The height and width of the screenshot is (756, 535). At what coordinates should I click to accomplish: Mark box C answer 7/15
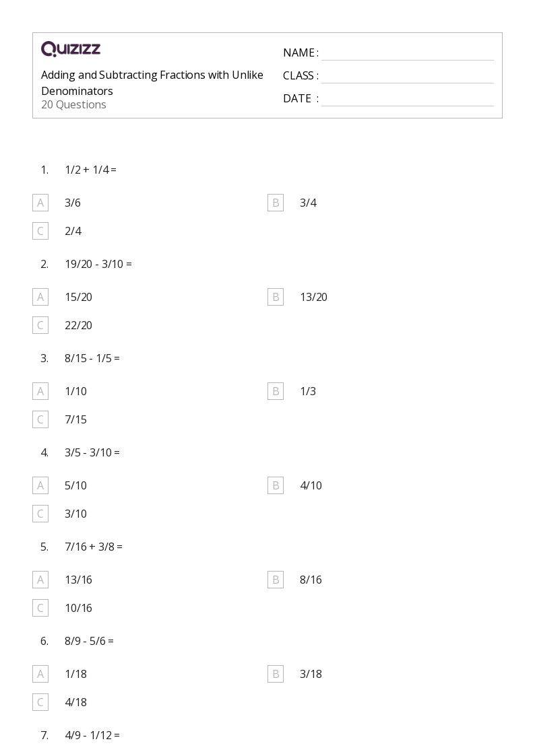40,419
